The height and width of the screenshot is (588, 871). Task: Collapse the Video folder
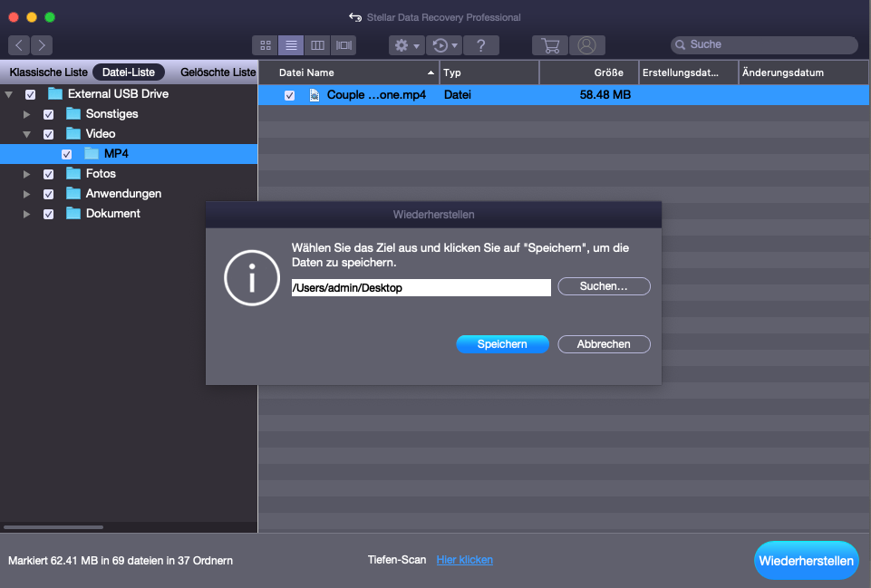tap(27, 134)
